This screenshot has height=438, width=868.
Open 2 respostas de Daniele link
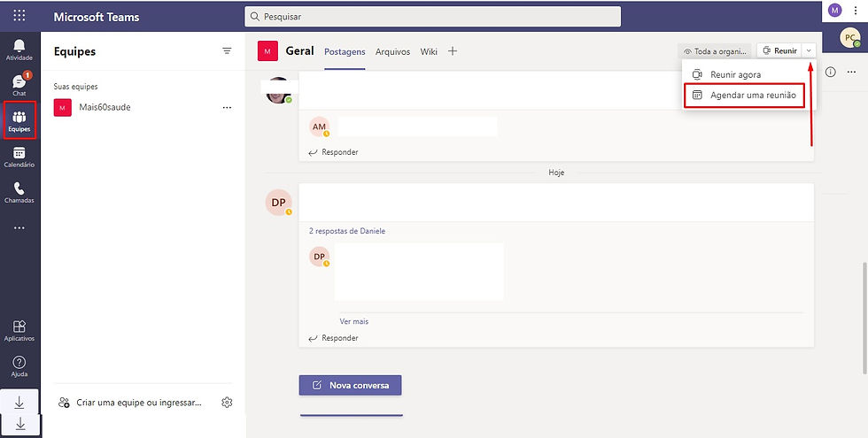[x=347, y=231]
